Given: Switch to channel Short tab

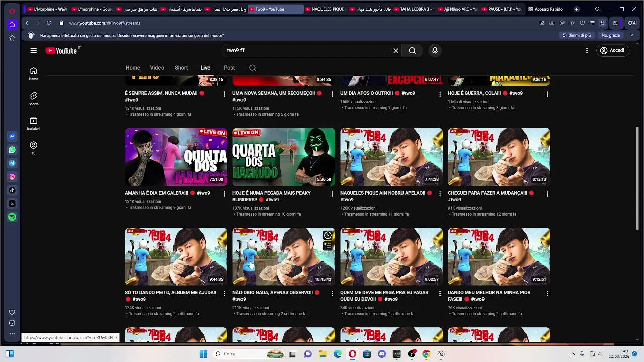Looking at the screenshot, I should coord(181,68).
